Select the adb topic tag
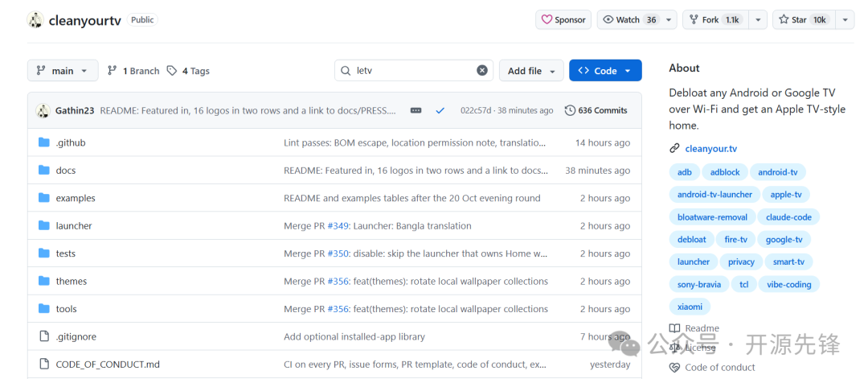This screenshot has height=379, width=868. click(x=684, y=171)
